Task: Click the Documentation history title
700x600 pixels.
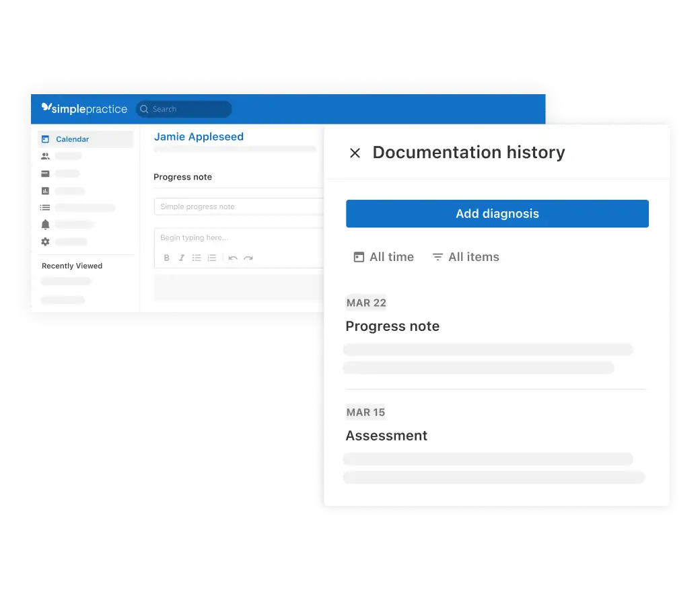Action: (468, 153)
